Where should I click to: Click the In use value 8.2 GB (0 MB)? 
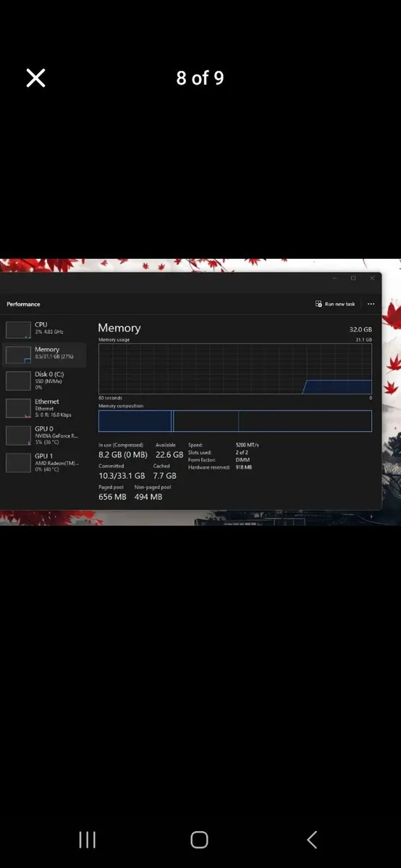pyautogui.click(x=123, y=455)
